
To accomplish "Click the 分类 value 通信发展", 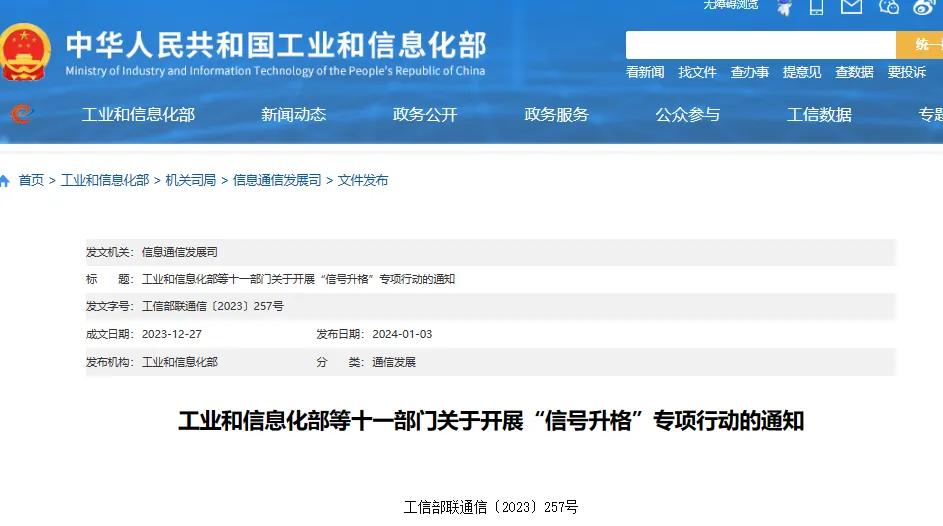I will (394, 362).
